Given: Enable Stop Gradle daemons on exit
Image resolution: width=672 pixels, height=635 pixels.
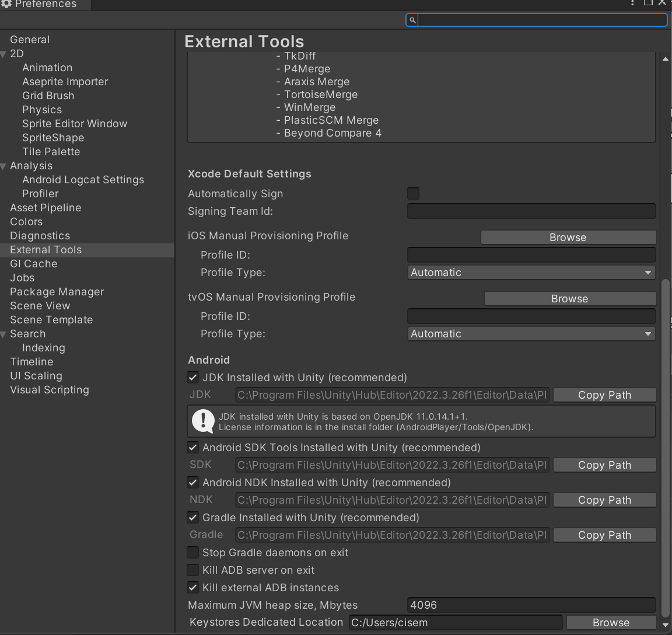Looking at the screenshot, I should point(192,552).
